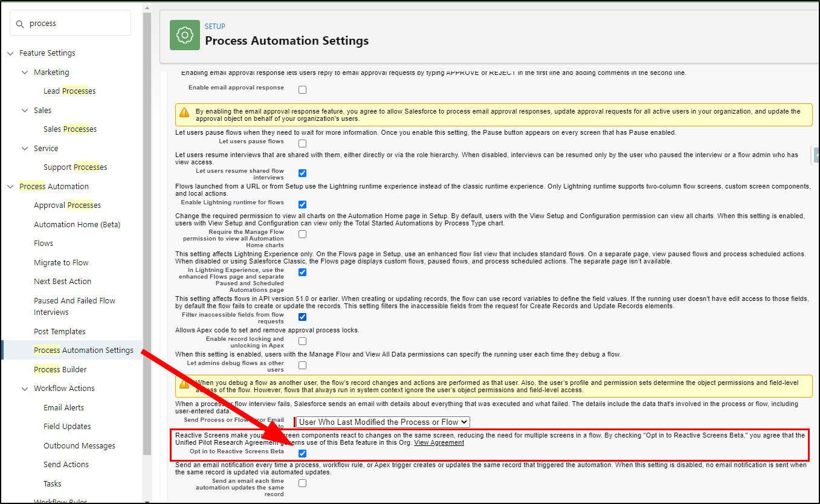Open the Send Process or Flow Error Email dropdown
This screenshot has height=504, width=820.
tap(381, 422)
